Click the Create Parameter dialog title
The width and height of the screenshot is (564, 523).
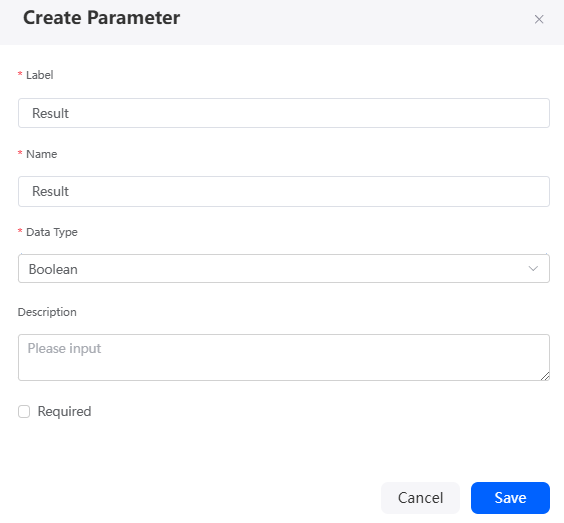(x=101, y=18)
